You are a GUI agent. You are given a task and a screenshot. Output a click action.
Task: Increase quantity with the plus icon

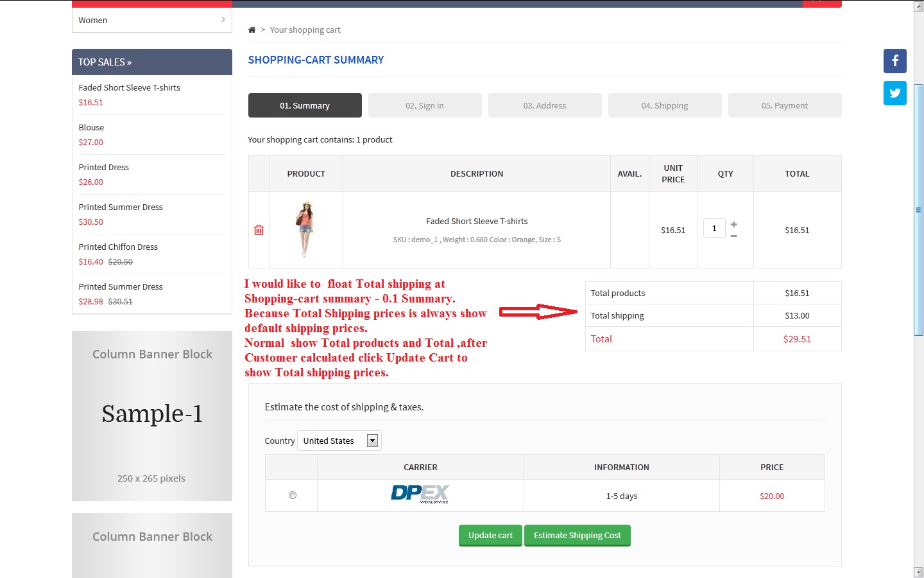coord(733,224)
